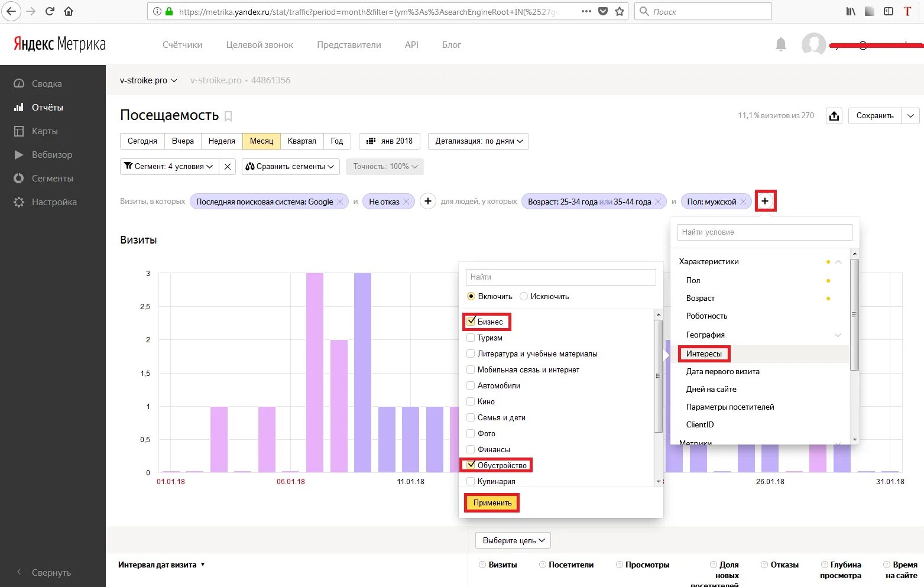Open Сравнить сегменты dropdown
The height and width of the screenshot is (587, 924).
coord(291,167)
